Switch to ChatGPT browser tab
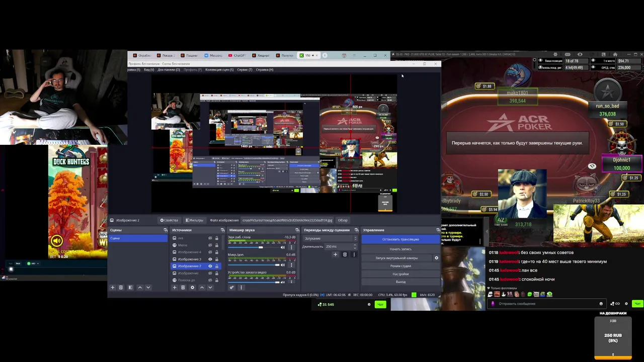The width and height of the screenshot is (644, 362). tap(237, 55)
